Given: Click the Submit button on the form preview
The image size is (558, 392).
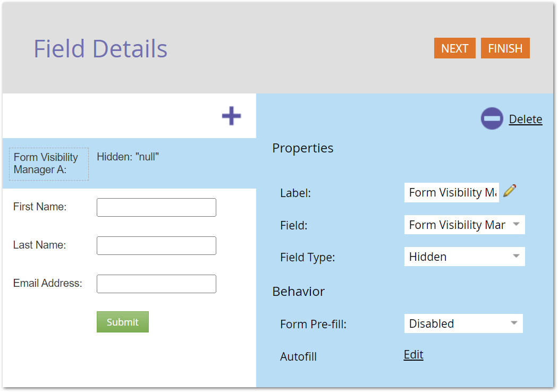Looking at the screenshot, I should tap(122, 322).
